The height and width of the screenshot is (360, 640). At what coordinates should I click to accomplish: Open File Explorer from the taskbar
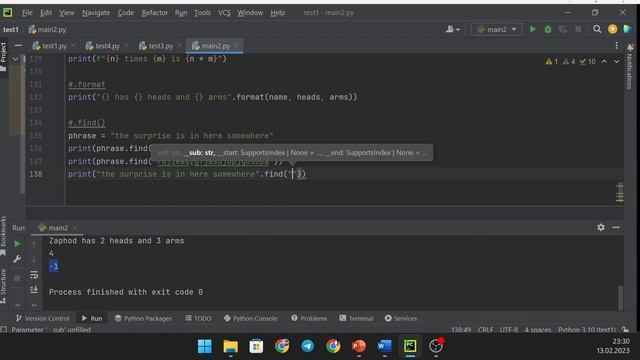point(231,346)
